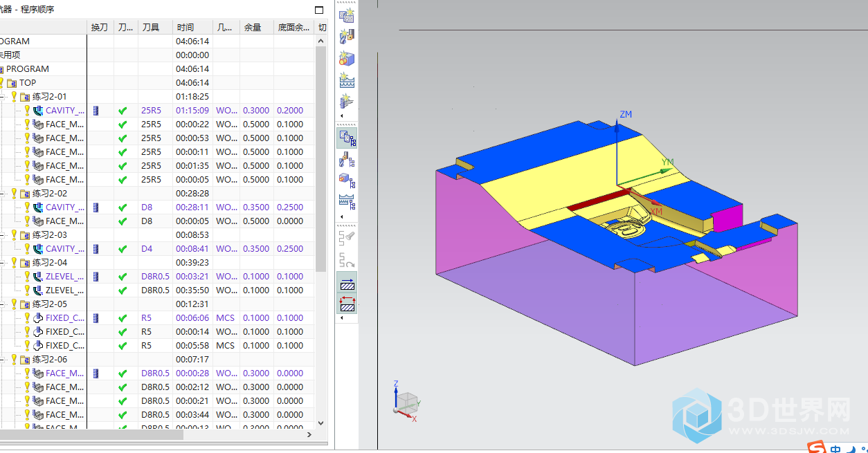This screenshot has width=868, height=453.
Task: Click the lightbulb status icon beside TOP
Action: point(2,82)
